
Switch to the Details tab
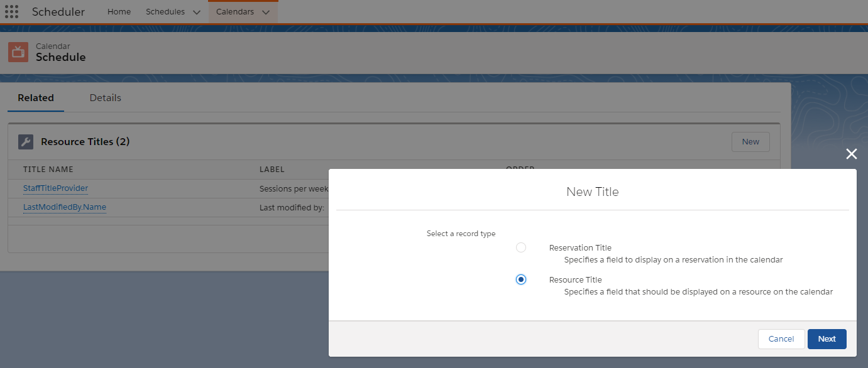tap(105, 98)
